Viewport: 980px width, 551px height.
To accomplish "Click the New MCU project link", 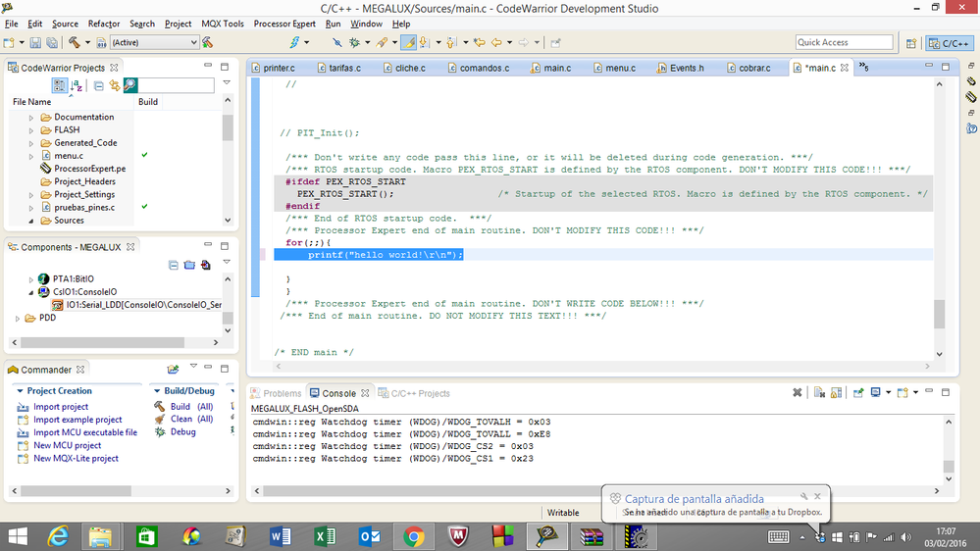I will pyautogui.click(x=67, y=445).
